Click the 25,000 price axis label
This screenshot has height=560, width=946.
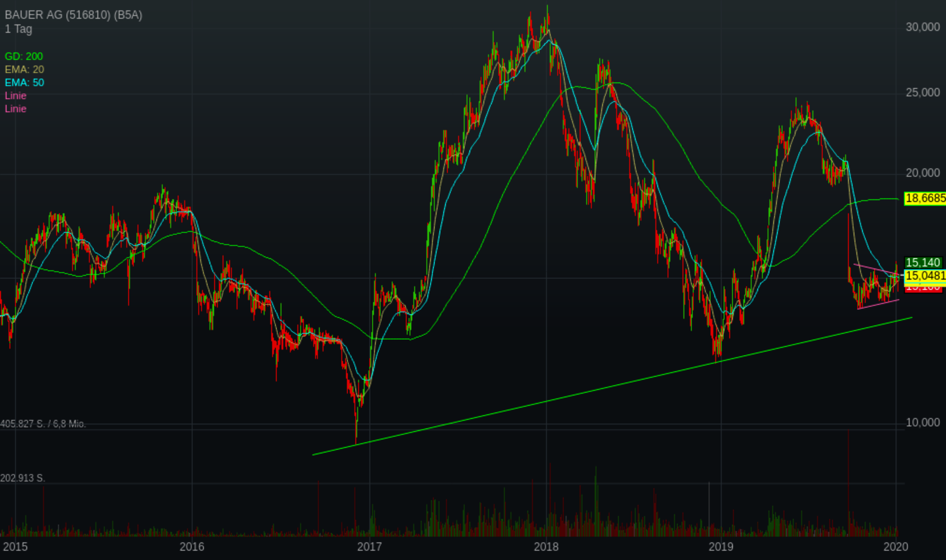pyautogui.click(x=922, y=93)
